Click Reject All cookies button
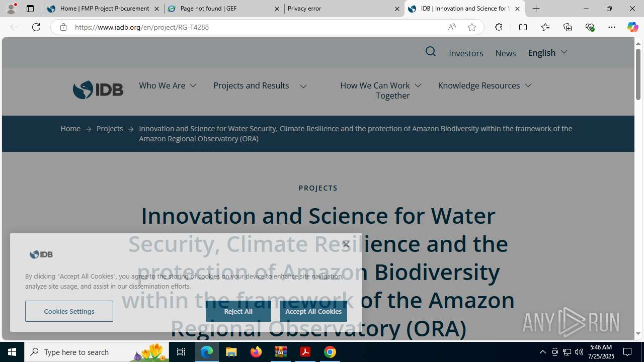 (238, 311)
